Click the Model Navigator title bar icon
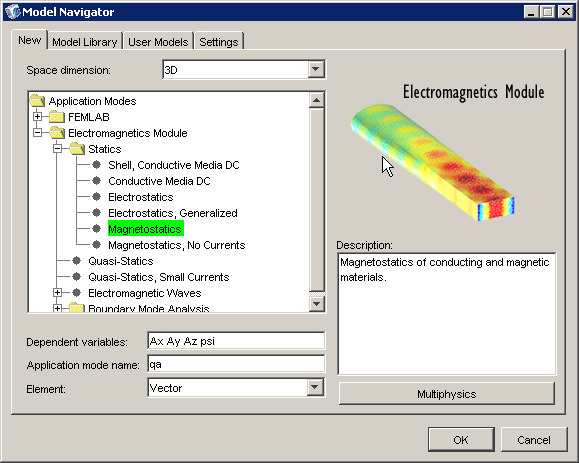579x463 pixels. pos(13,12)
